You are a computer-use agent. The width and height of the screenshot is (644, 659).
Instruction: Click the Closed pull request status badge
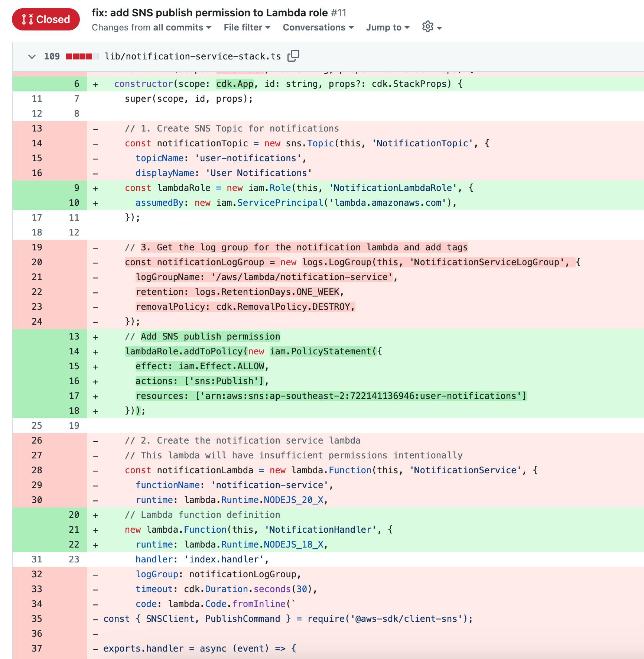(x=46, y=19)
